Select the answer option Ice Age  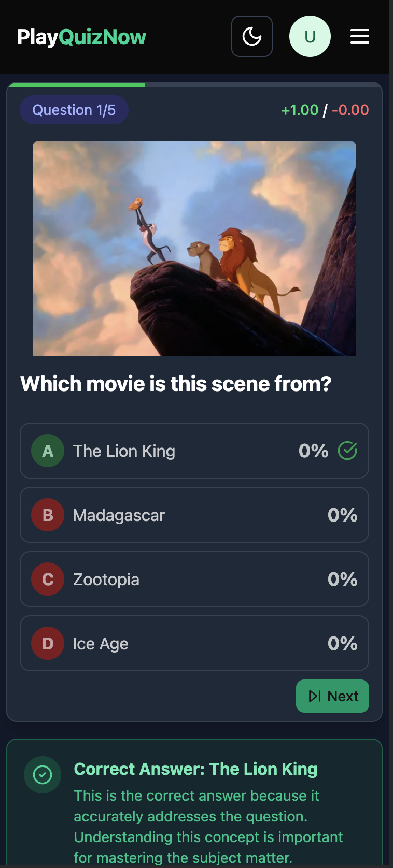[194, 643]
